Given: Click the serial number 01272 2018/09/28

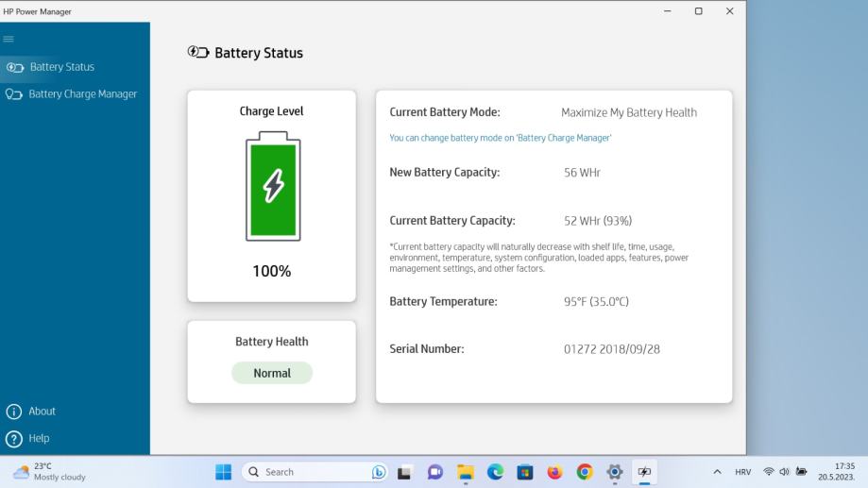Looking at the screenshot, I should [x=612, y=349].
